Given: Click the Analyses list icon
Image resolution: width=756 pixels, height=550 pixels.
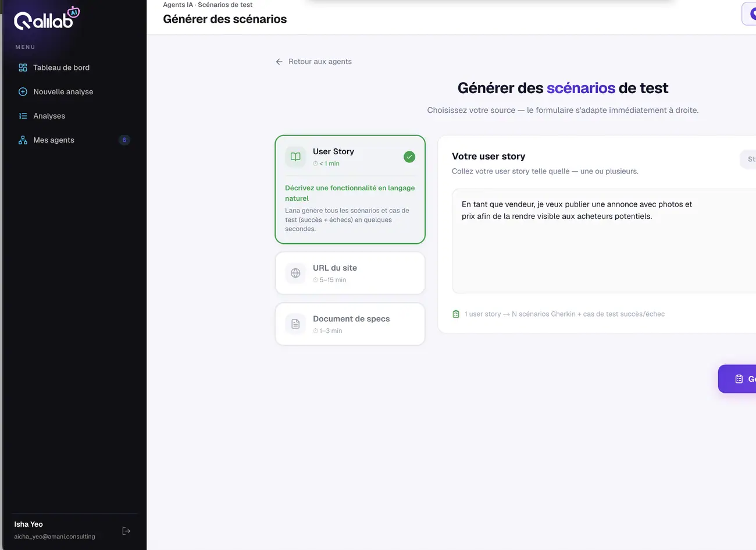Looking at the screenshot, I should [x=23, y=116].
